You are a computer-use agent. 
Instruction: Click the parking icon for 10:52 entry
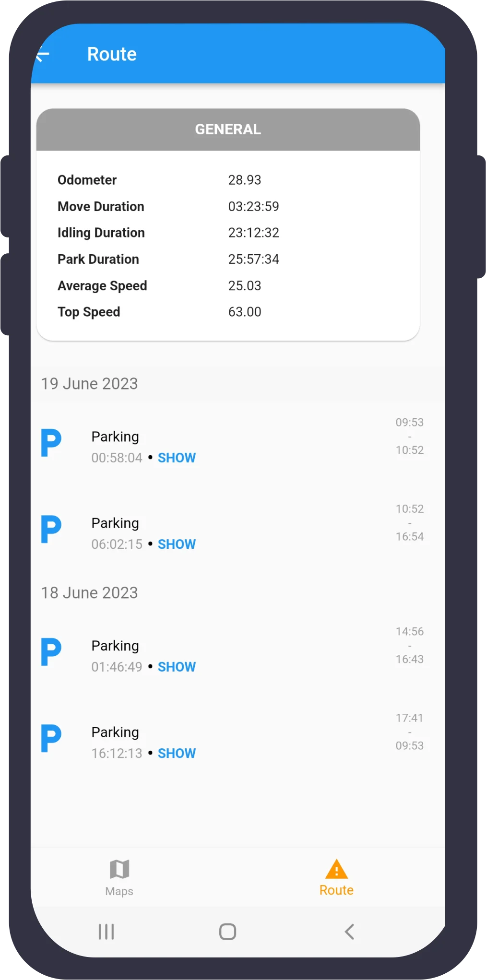pos(51,529)
